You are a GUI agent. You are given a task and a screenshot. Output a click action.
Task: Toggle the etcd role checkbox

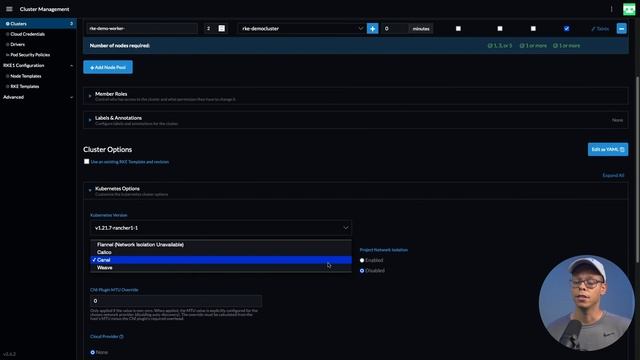coord(500,29)
